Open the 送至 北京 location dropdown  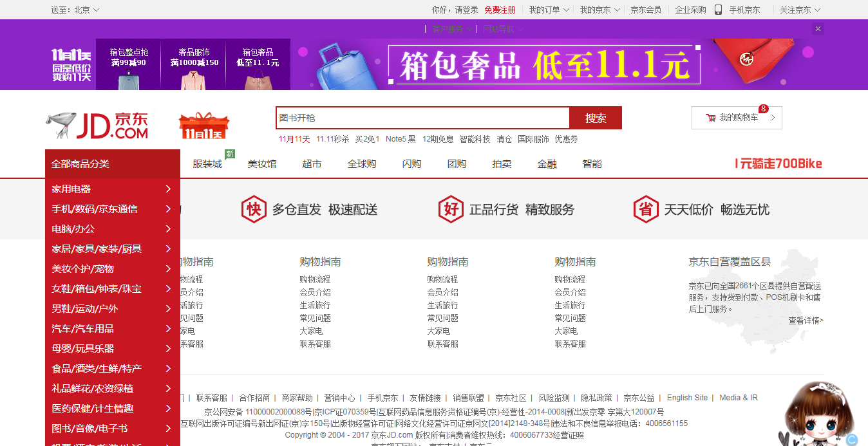pyautogui.click(x=75, y=10)
